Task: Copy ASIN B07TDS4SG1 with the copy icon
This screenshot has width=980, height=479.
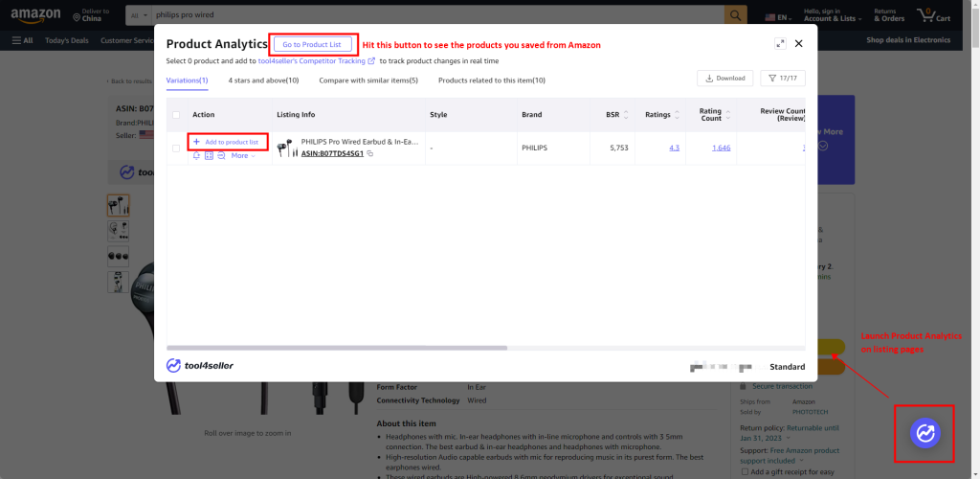Action: [x=370, y=153]
